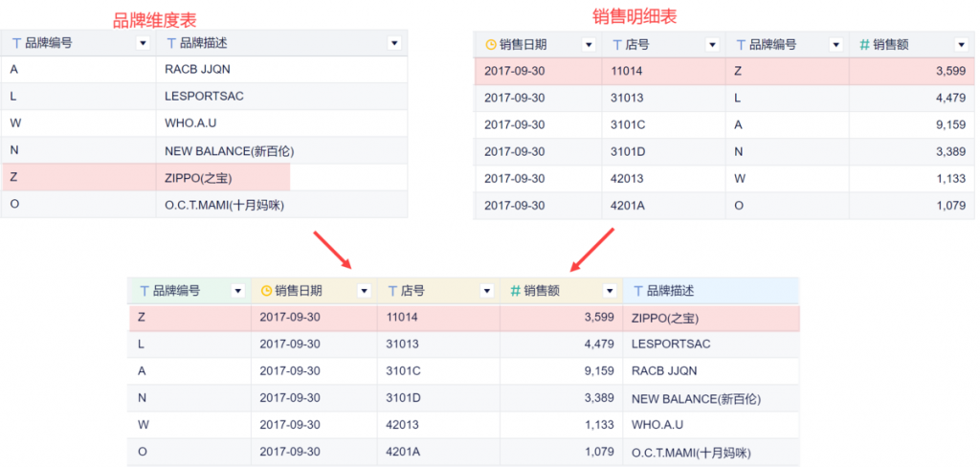Click the 销售明细表 title
The height and width of the screenshot is (467, 980).
pyautogui.click(x=633, y=14)
